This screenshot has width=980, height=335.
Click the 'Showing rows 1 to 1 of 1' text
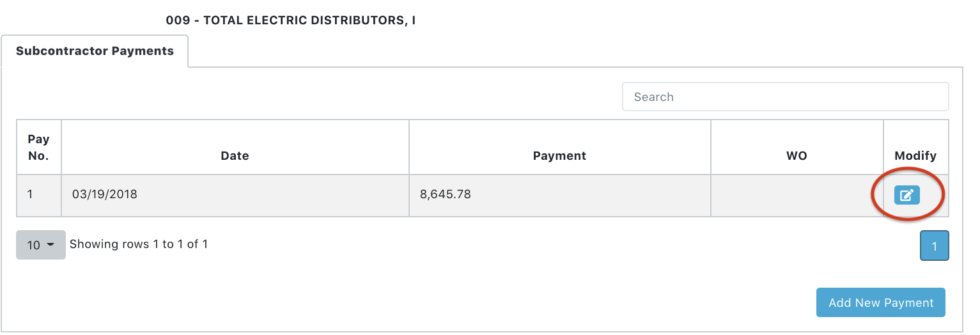[139, 244]
